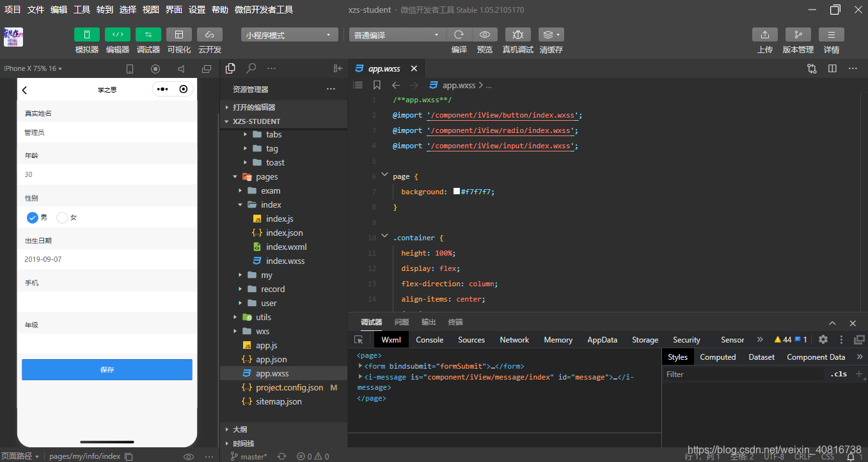The width and height of the screenshot is (868, 462).
Task: Click the bookmark icon in breadcrumb bar
Action: click(x=377, y=85)
